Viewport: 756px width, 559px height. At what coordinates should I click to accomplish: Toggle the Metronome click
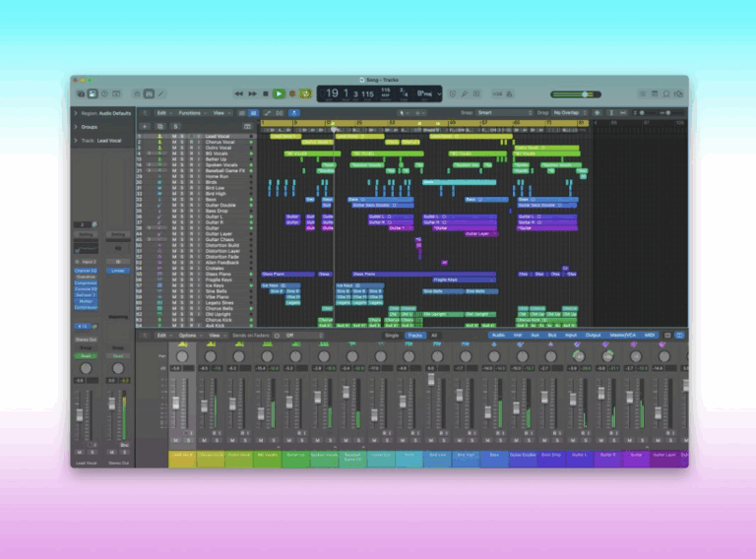click(x=509, y=93)
